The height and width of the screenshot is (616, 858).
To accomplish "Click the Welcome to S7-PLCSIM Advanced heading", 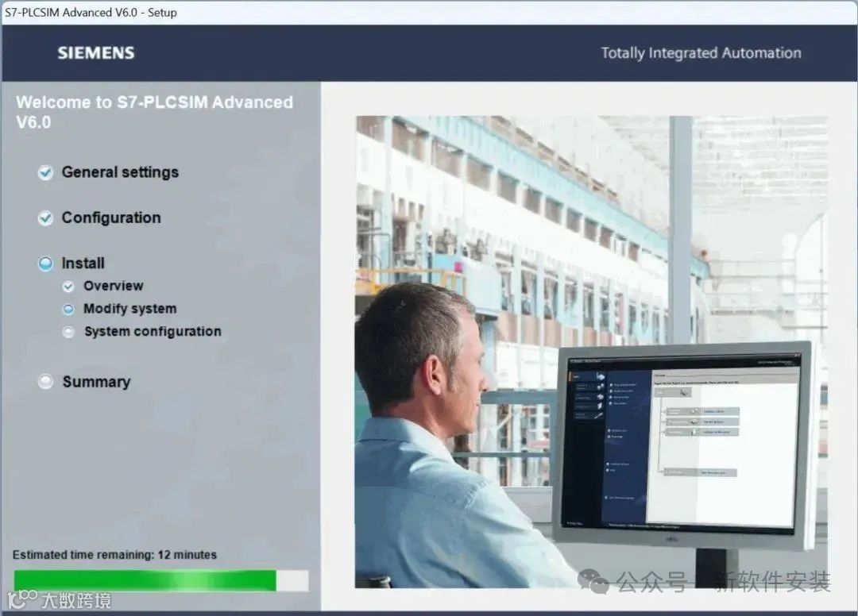I will coord(154,112).
